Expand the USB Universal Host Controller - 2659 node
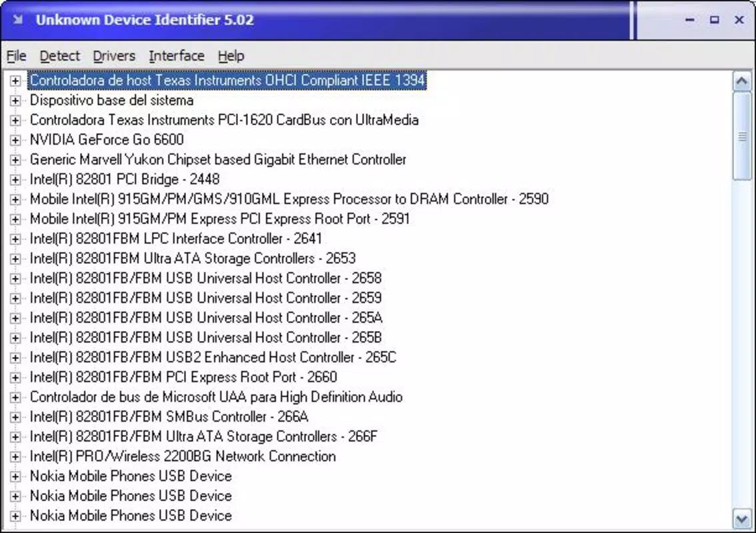Viewport: 756px width, 533px height. (x=15, y=298)
